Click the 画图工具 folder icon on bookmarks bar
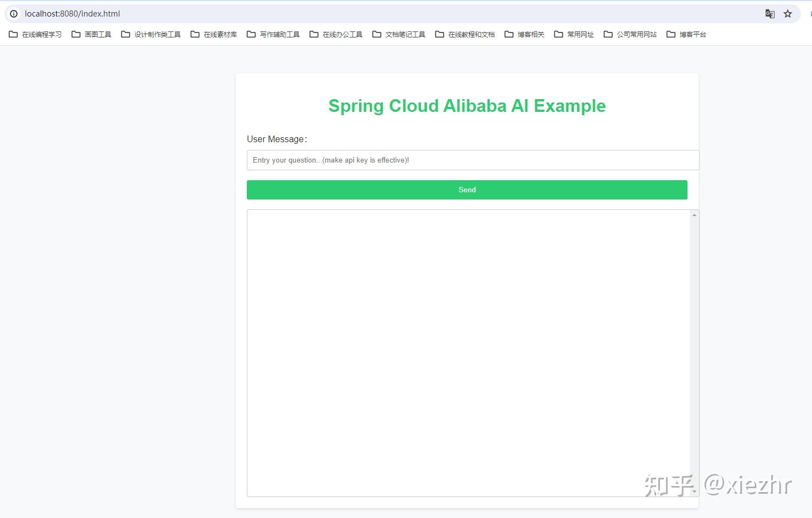 (x=75, y=34)
